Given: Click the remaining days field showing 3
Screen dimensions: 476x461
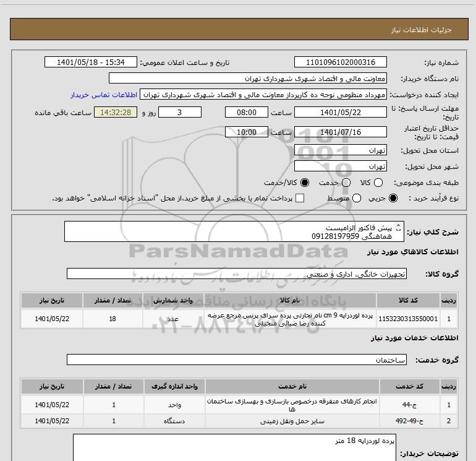Looking at the screenshot, I should pyautogui.click(x=180, y=112).
